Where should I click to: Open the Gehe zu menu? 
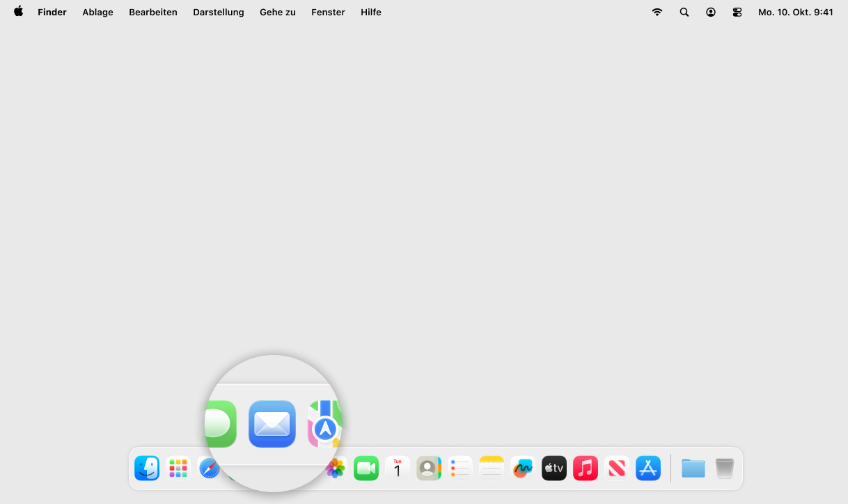coord(278,12)
